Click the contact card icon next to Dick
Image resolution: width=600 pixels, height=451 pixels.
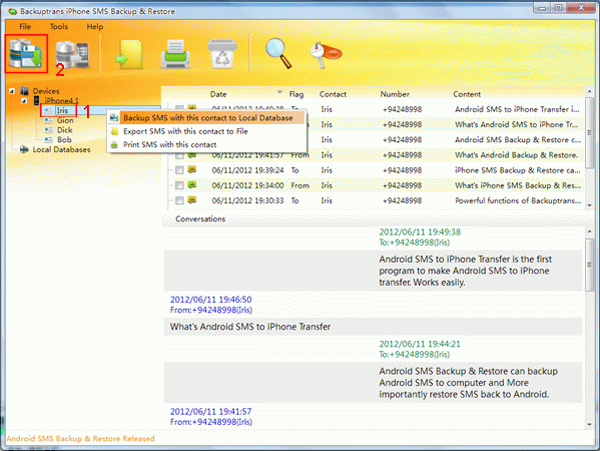49,130
